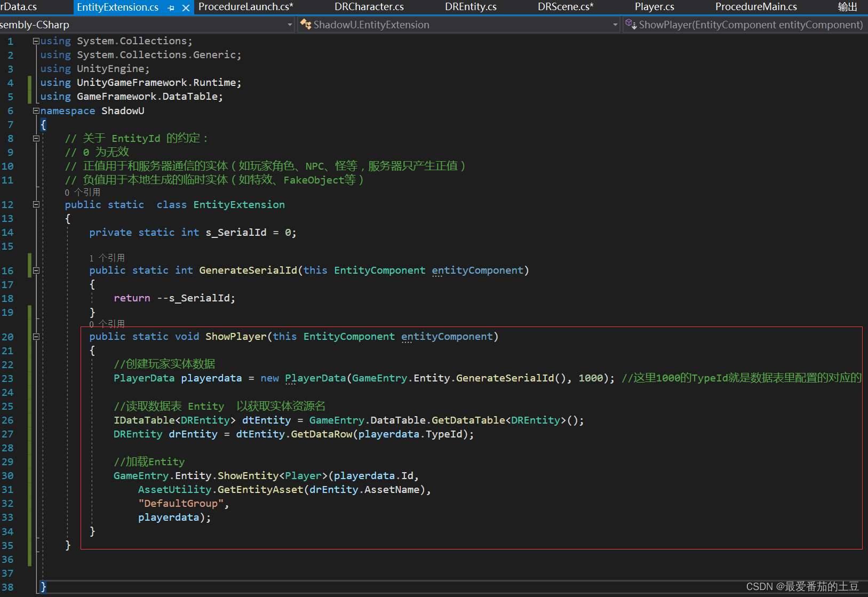This screenshot has height=597, width=868.
Task: Collapse the EntityExtension class block
Action: 36,205
